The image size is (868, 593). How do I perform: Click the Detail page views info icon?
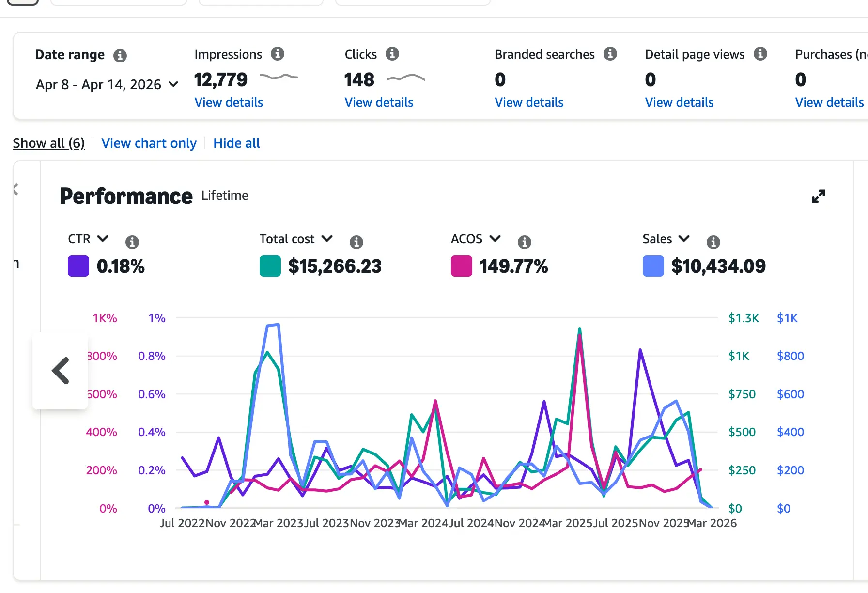click(x=760, y=54)
